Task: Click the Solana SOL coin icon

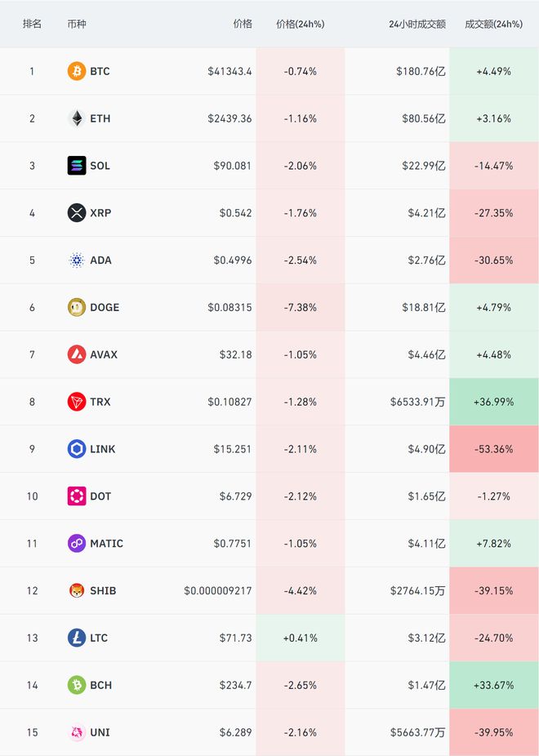Action: [x=76, y=166]
